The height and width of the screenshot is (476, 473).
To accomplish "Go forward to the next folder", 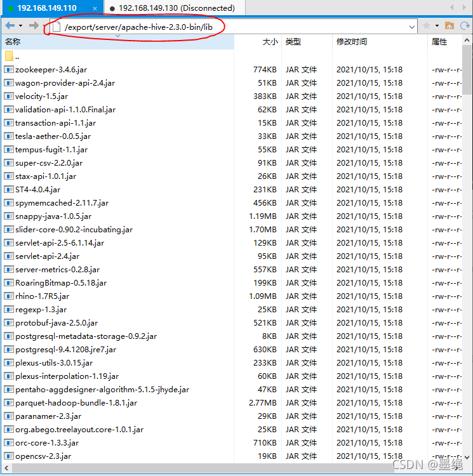I will (34, 25).
